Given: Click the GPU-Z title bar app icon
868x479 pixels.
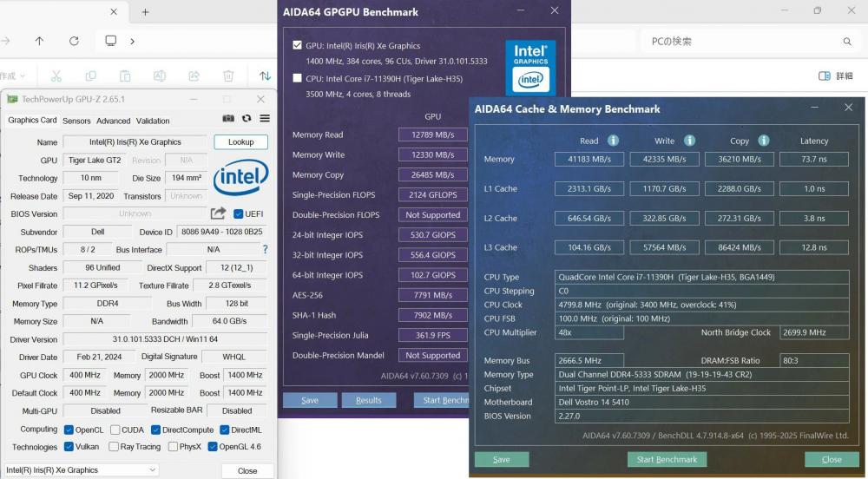Looking at the screenshot, I should [12, 99].
